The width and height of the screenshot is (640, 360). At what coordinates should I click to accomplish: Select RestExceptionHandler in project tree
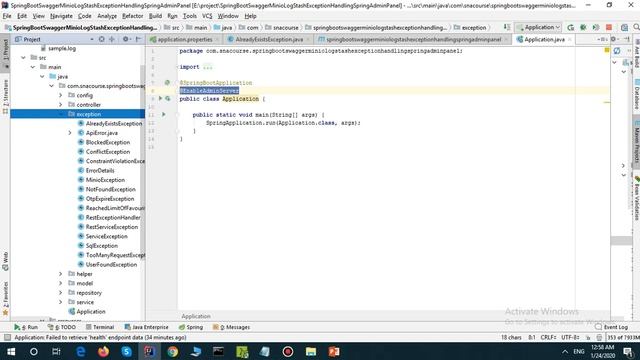113,218
